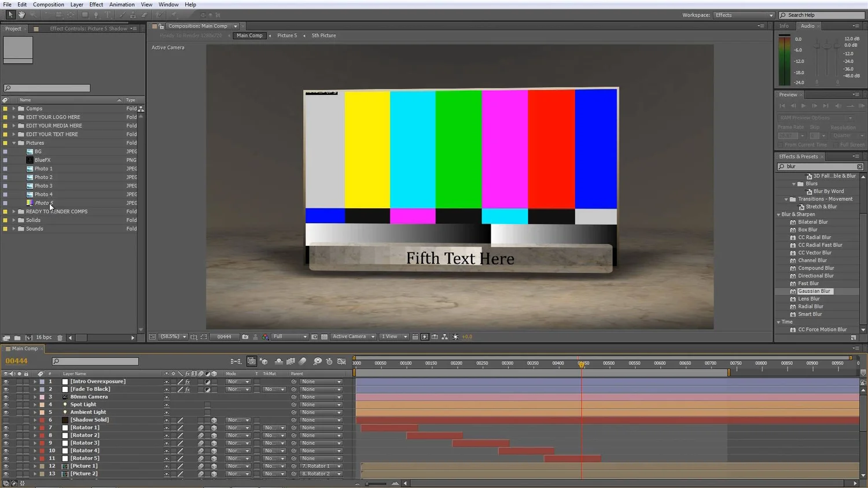Select the Hand tool
This screenshot has width=868, height=488.
coord(21,14)
